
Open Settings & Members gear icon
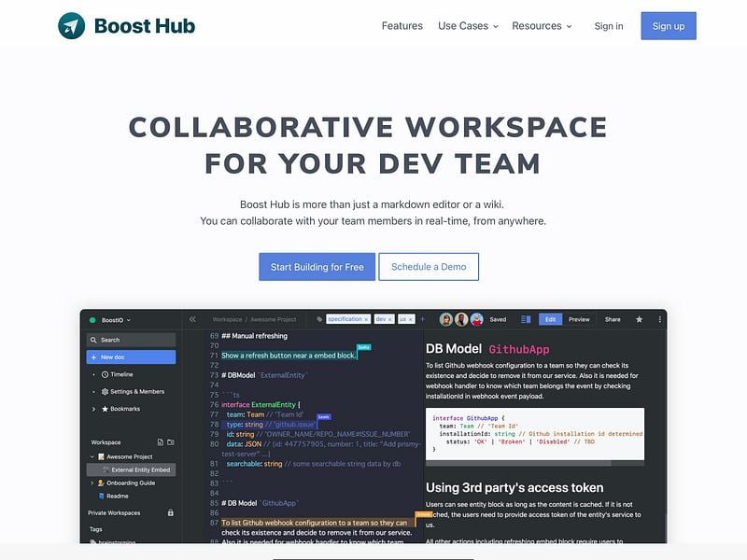point(105,391)
